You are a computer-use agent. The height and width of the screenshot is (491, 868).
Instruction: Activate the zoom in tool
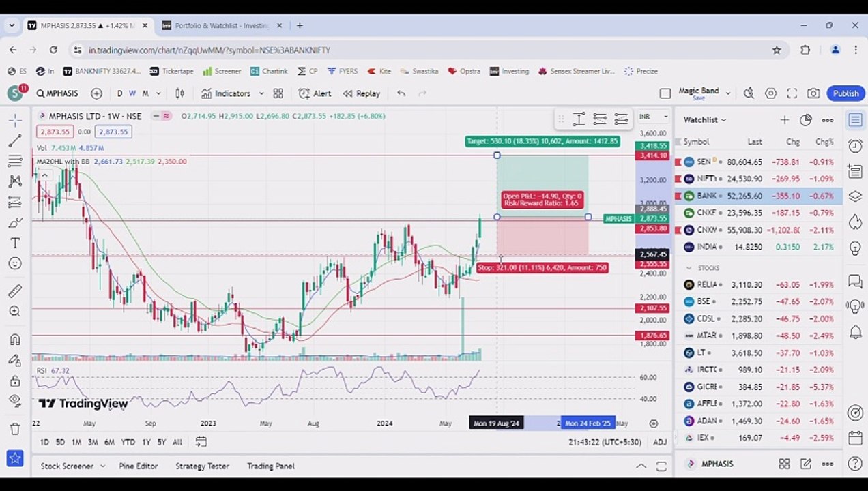[15, 312]
